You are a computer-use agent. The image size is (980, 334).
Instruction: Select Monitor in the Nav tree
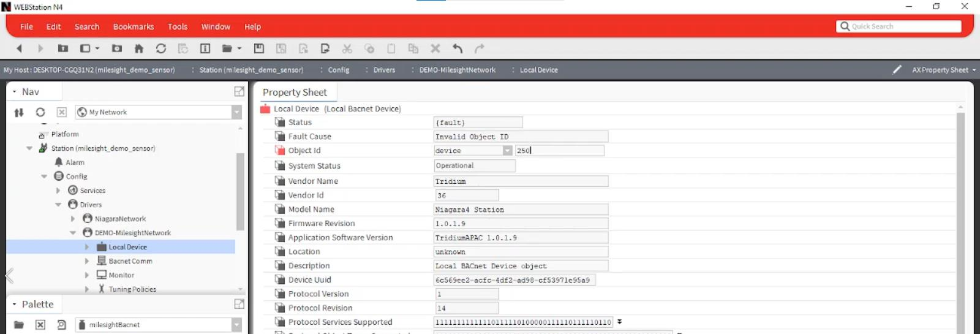(121, 275)
